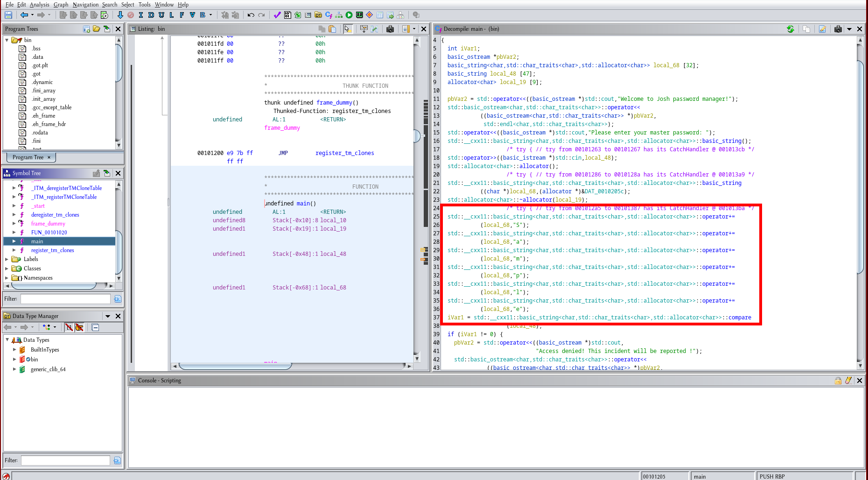
Task: Open the Analysis menu
Action: (39, 5)
